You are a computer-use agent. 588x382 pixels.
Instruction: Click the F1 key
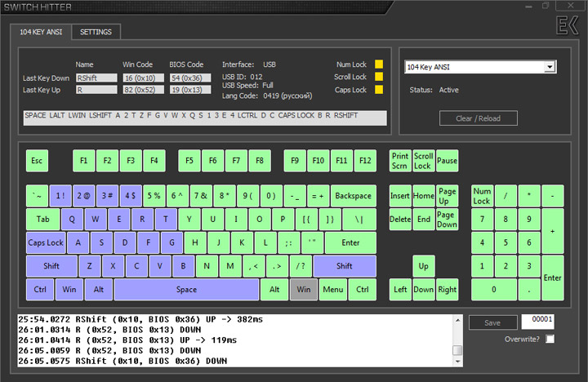[83, 161]
